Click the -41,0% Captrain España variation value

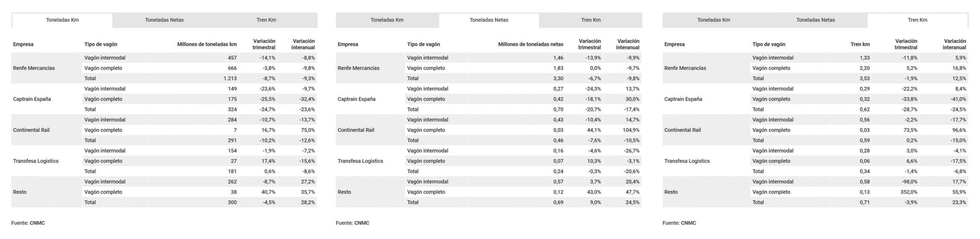tap(958, 99)
